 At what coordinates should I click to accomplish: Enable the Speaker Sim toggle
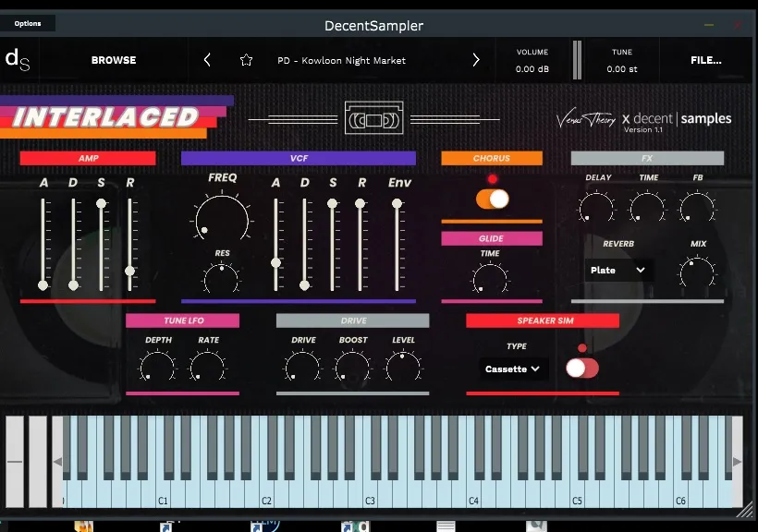[x=582, y=369]
